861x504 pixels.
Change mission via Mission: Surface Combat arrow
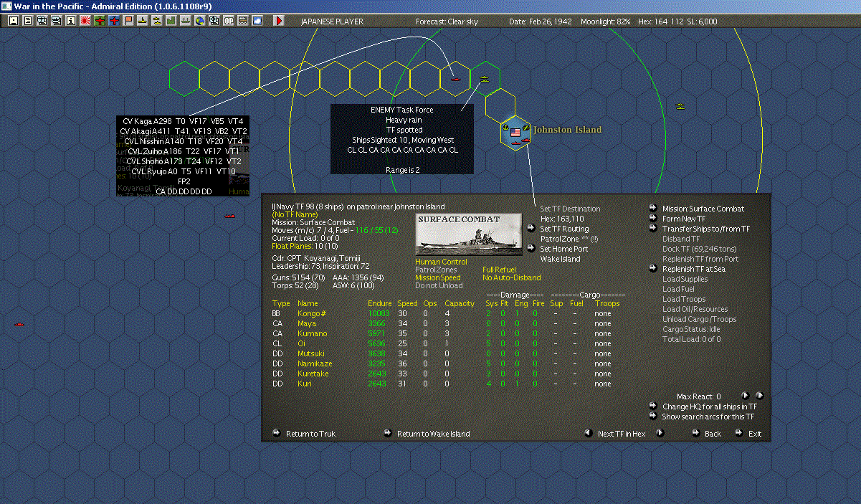coord(653,209)
